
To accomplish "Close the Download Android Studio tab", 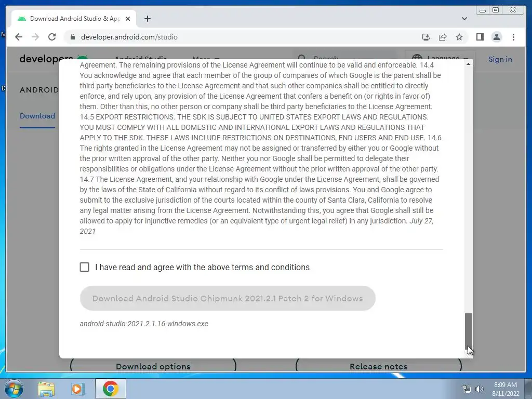I will point(128,19).
